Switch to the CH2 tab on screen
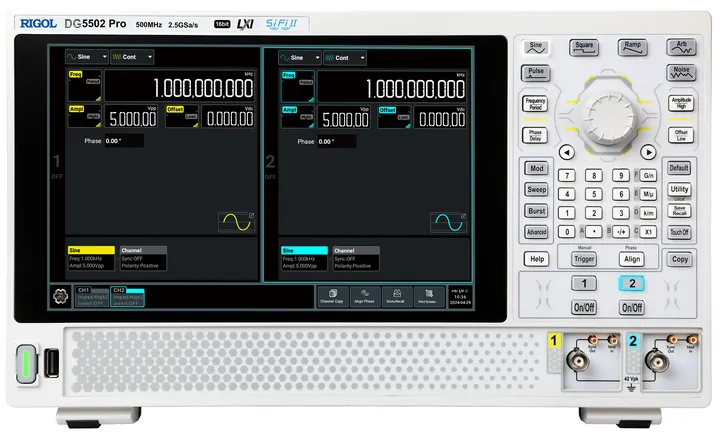This screenshot has height=437, width=720. click(127, 297)
